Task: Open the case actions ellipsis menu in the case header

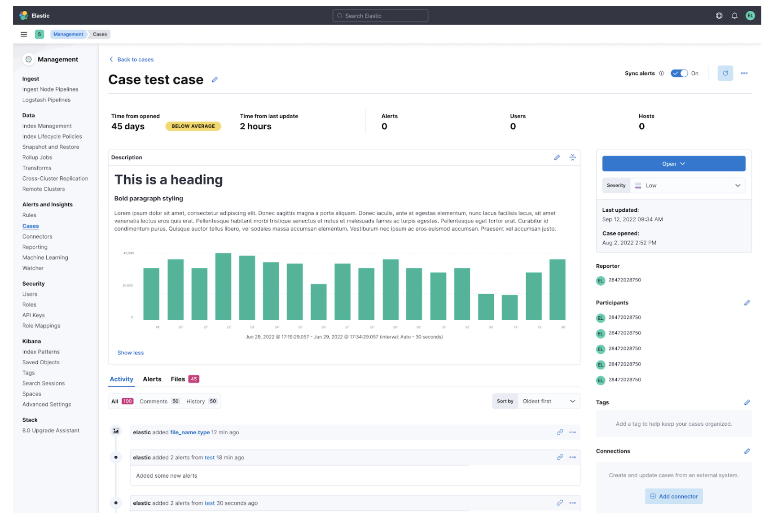Action: 744,73
